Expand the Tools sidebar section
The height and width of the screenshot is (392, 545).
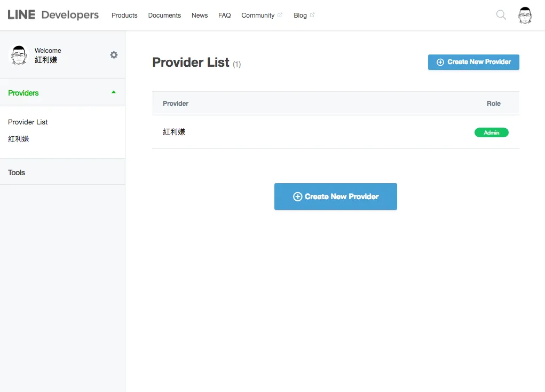[x=17, y=173]
